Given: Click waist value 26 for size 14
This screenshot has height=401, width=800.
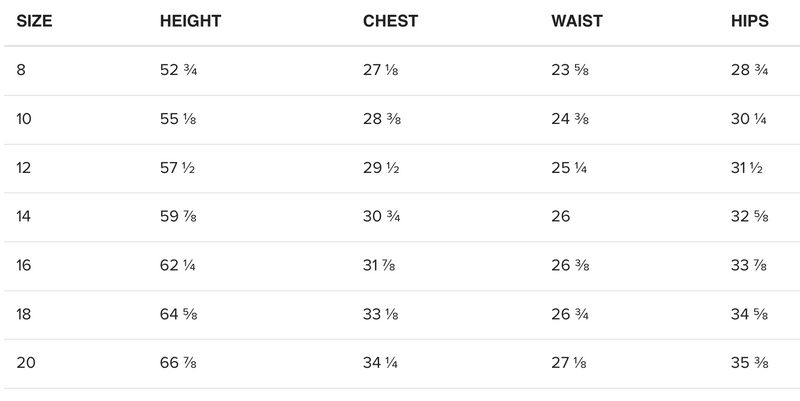Looking at the screenshot, I should (x=561, y=217).
